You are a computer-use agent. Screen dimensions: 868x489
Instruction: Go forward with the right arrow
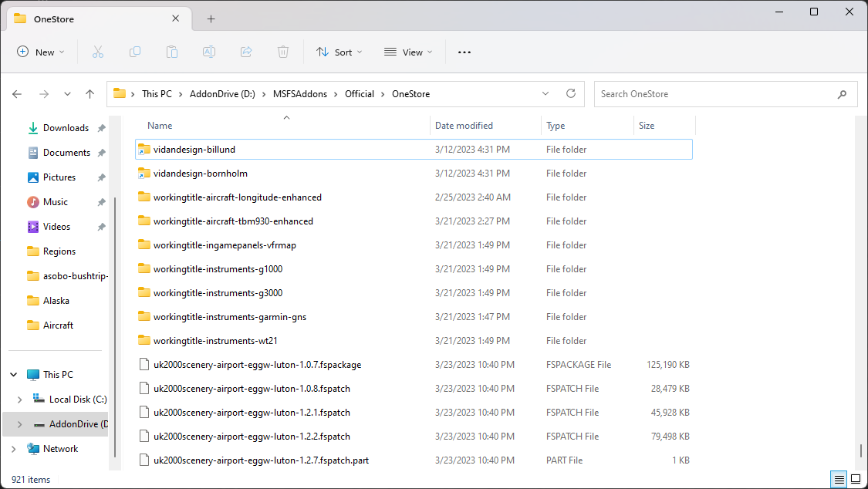44,94
